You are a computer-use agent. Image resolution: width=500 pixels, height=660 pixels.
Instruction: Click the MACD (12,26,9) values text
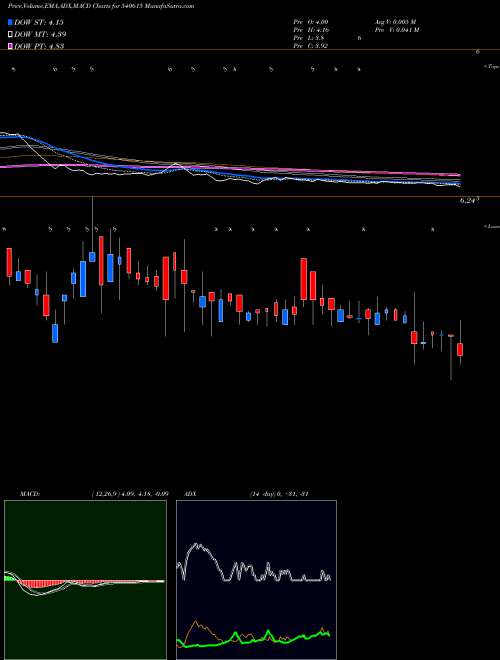click(x=130, y=494)
